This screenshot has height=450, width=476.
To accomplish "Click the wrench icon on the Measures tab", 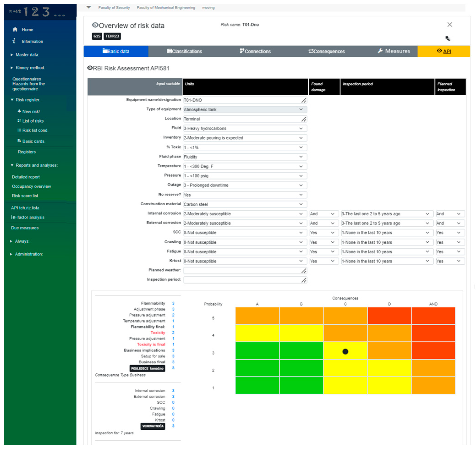I will [x=380, y=51].
